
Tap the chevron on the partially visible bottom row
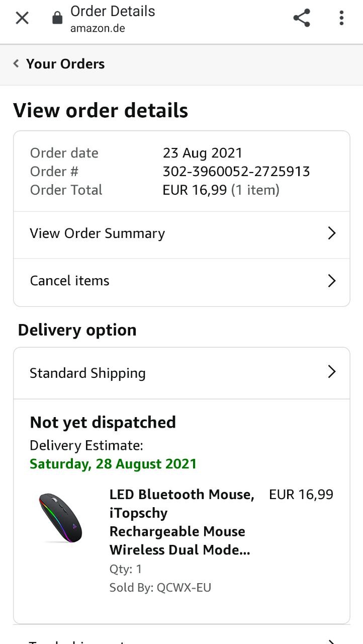click(x=331, y=641)
